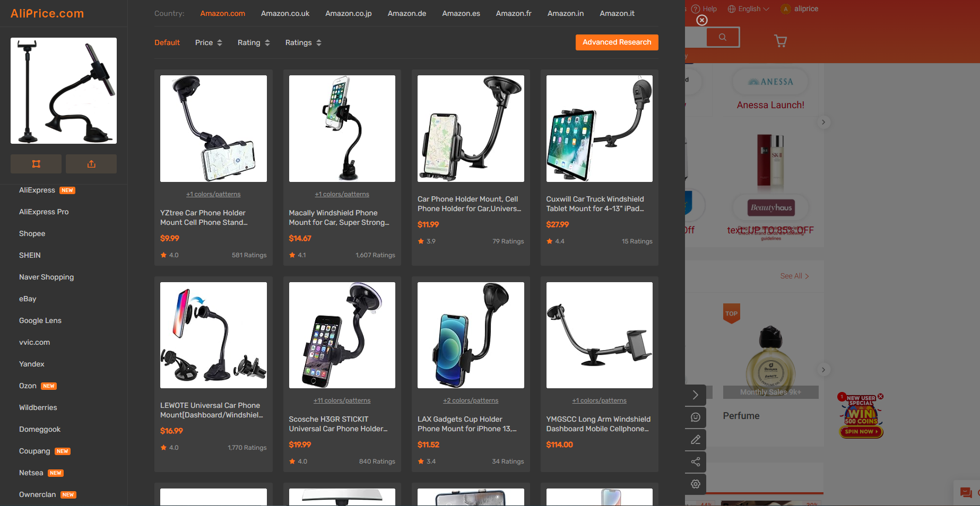Click the See All link
The height and width of the screenshot is (506, 980).
[794, 276]
